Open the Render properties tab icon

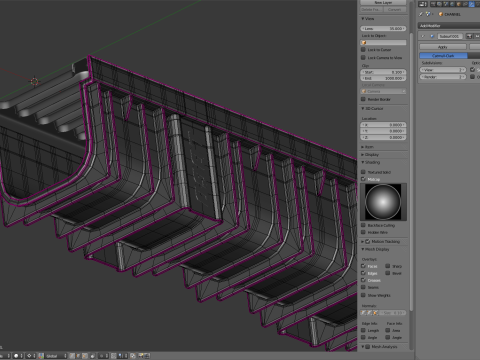pyautogui.click(x=433, y=4)
